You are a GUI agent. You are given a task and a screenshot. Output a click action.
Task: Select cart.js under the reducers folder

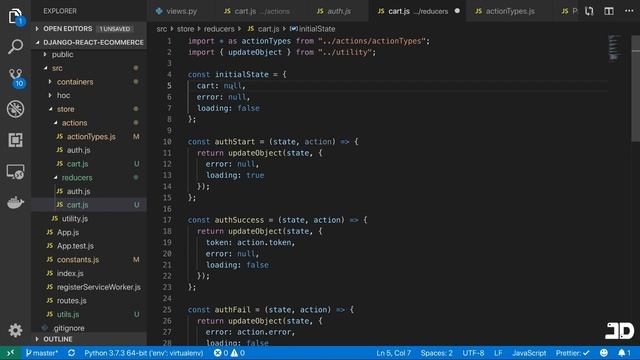(x=89, y=205)
